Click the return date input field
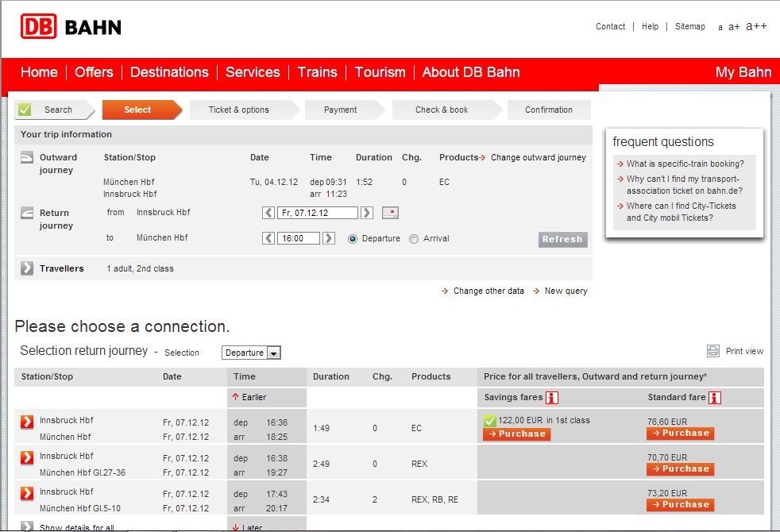The image size is (780, 532). coord(318,213)
